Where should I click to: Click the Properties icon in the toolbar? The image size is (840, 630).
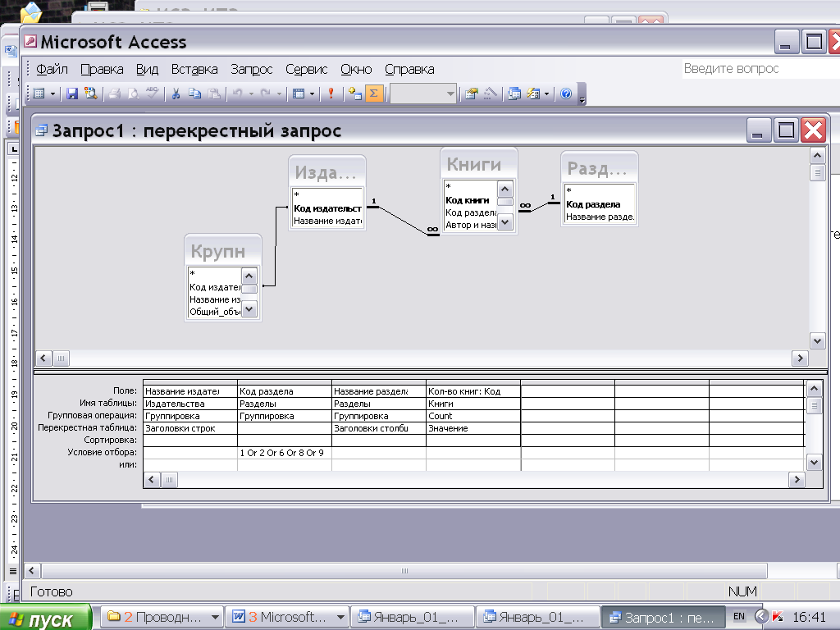[x=472, y=94]
